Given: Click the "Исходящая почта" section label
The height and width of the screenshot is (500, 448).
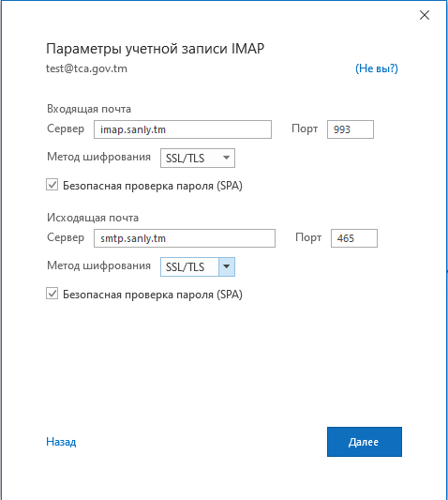Looking at the screenshot, I should [x=93, y=218].
